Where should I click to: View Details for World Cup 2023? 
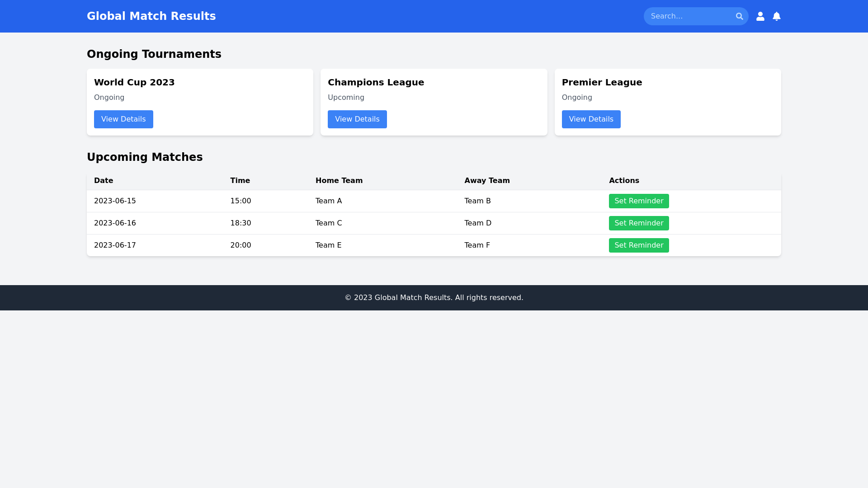pyautogui.click(x=123, y=119)
